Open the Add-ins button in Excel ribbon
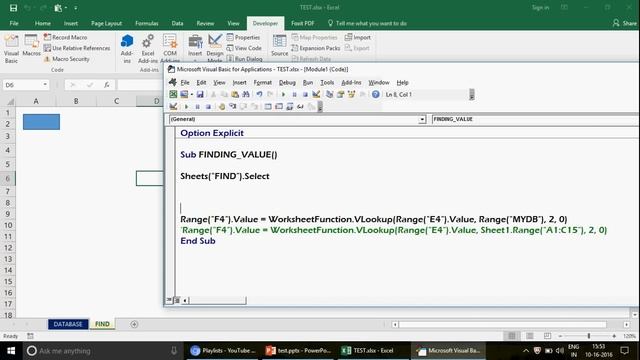 tap(127, 49)
